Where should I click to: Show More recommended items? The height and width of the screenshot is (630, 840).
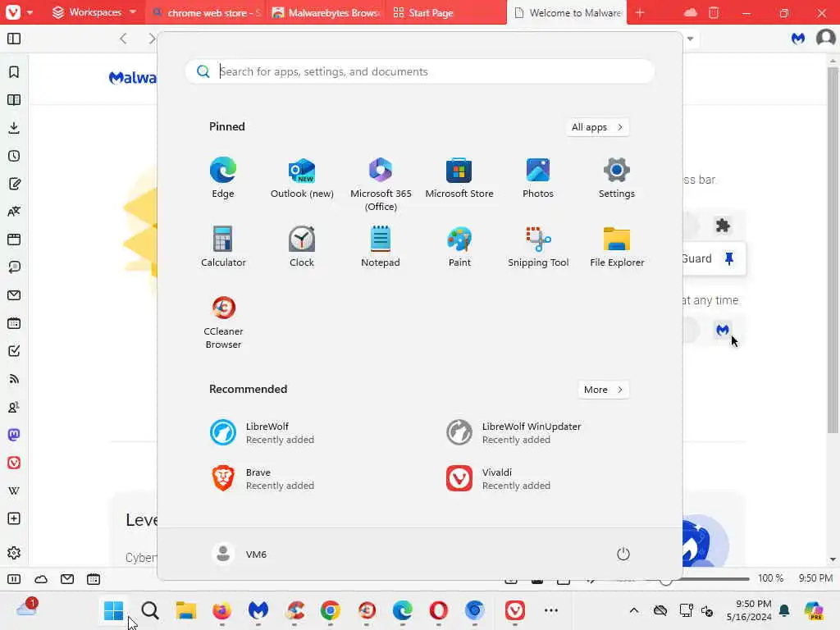(x=604, y=390)
